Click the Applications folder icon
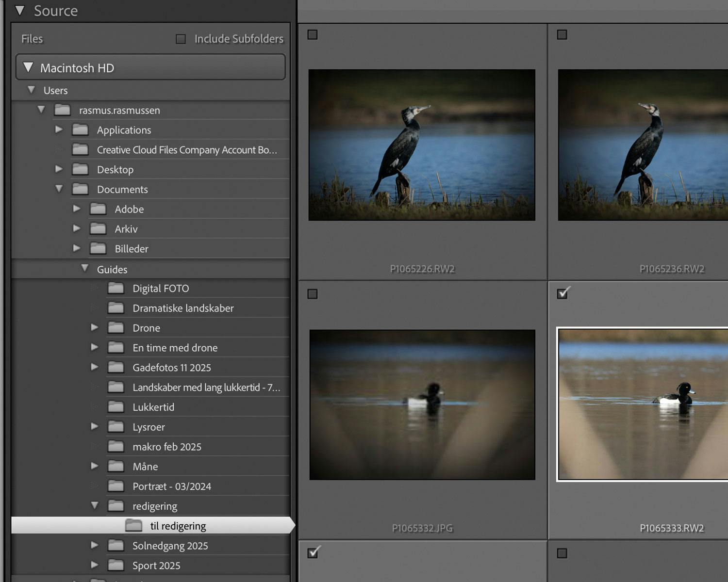 80,130
